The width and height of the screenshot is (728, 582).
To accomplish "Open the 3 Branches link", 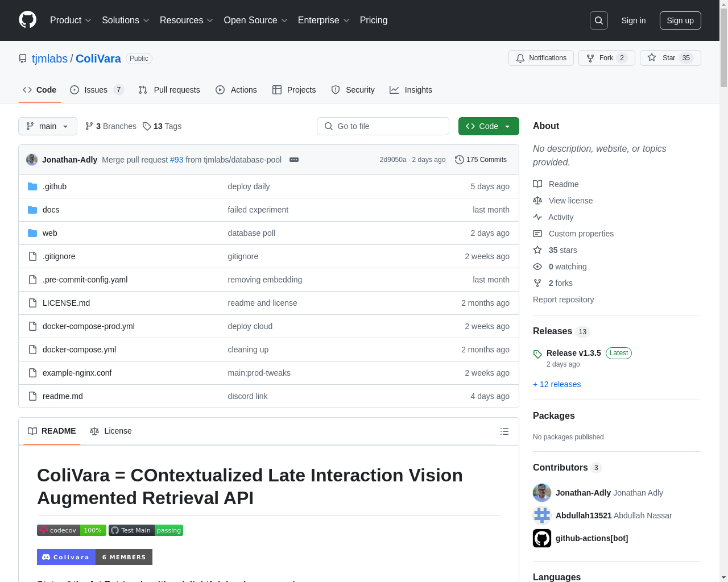I will pos(110,126).
